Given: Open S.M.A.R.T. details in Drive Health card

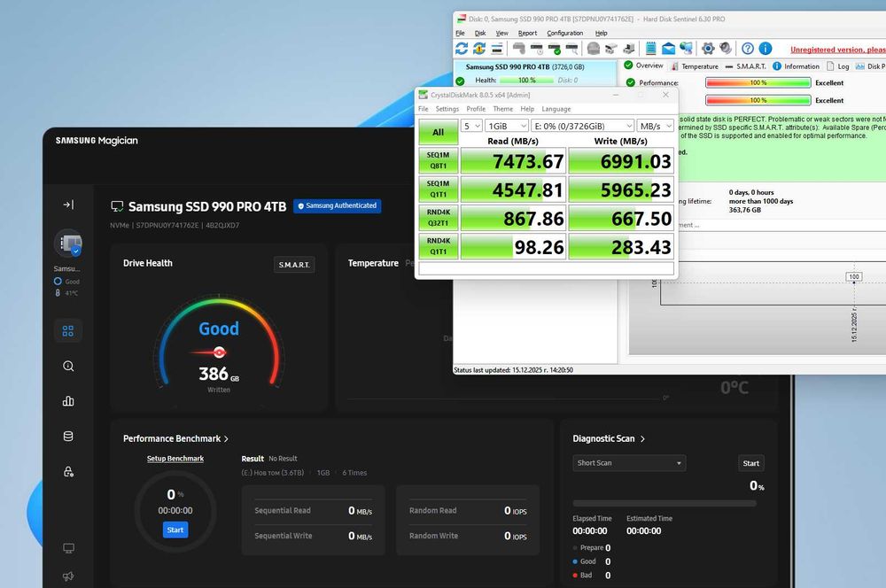Looking at the screenshot, I should coord(294,265).
